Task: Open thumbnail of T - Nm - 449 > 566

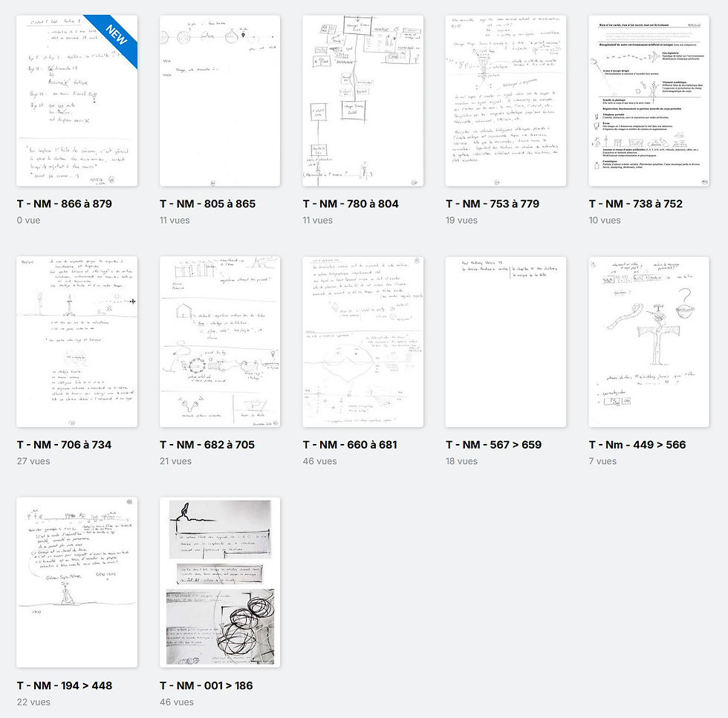Action: pyautogui.click(x=649, y=342)
